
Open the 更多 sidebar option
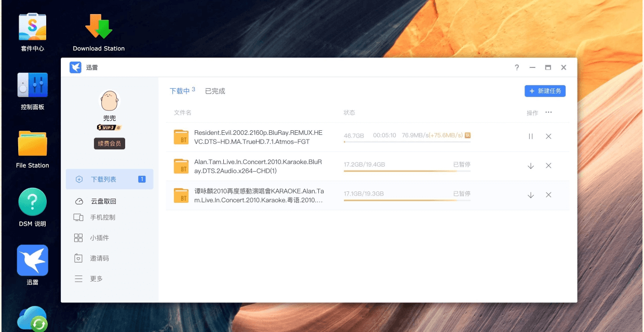pyautogui.click(x=96, y=278)
